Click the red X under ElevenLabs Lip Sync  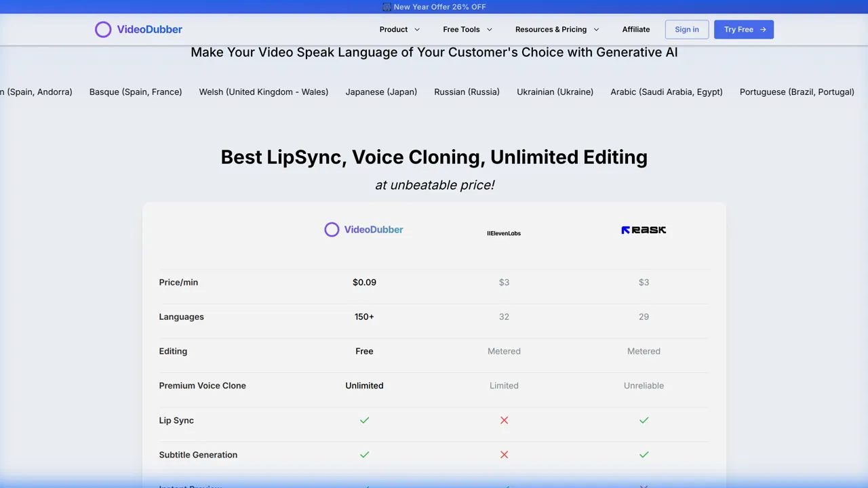tap(504, 420)
